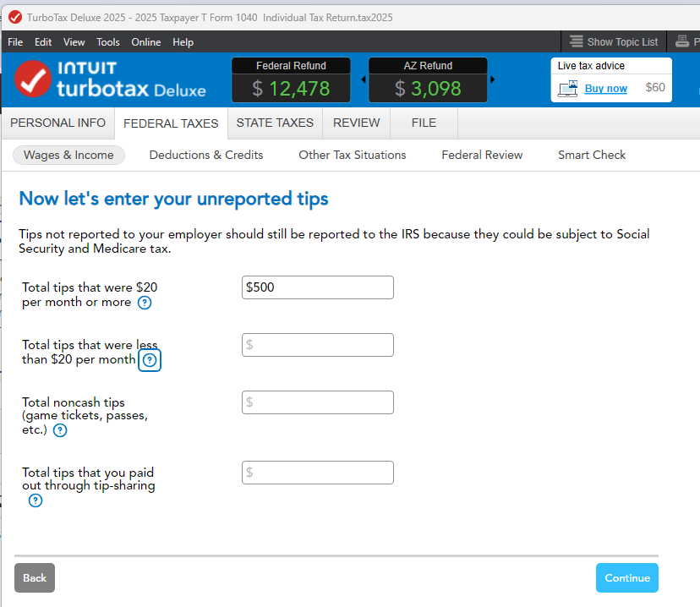Click the 'Federal Refund' header label
The width and height of the screenshot is (700, 607).
[291, 66]
